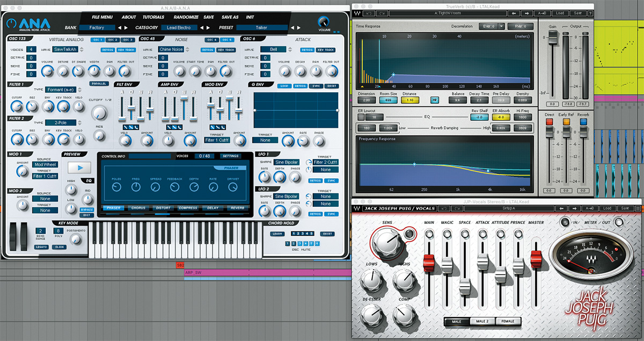Toggle the PARALLEL filter routing button
The image size is (644, 341).
(x=99, y=84)
